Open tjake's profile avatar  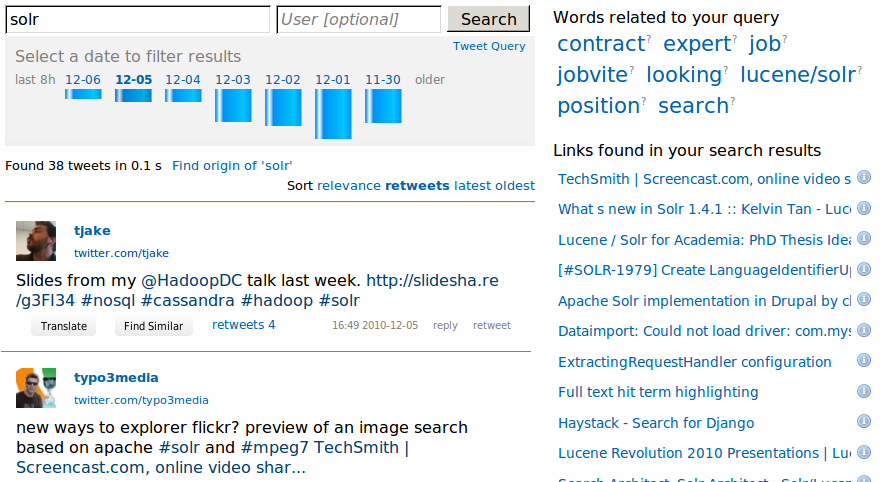pos(36,241)
